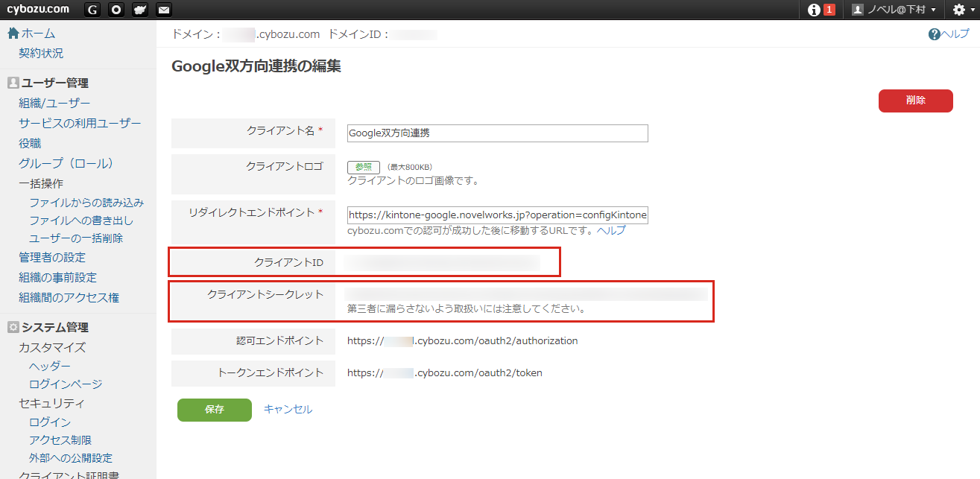Click the （最大800KB） size note
This screenshot has height=479, width=980.
(409, 168)
